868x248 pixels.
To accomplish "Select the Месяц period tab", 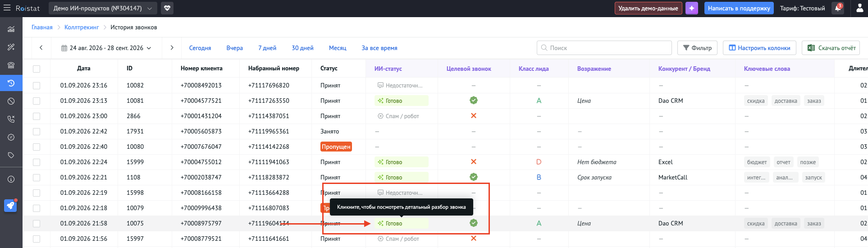I will tap(338, 48).
